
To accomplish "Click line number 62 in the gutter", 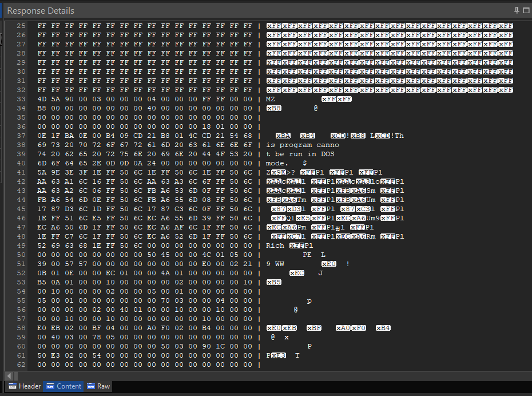I will click(x=21, y=365).
